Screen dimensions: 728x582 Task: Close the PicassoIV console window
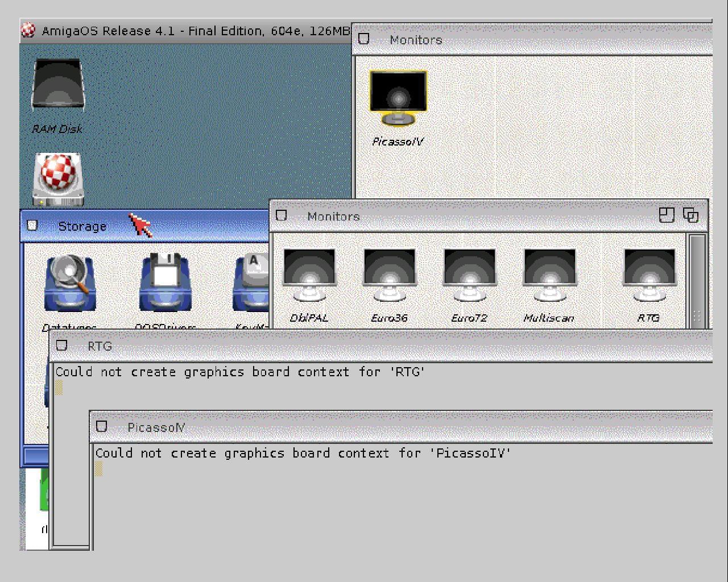101,426
